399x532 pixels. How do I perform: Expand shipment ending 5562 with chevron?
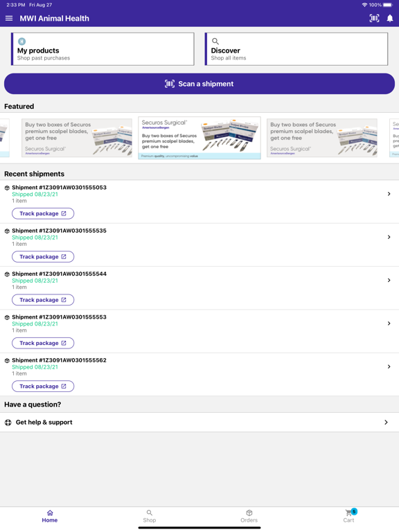click(389, 366)
